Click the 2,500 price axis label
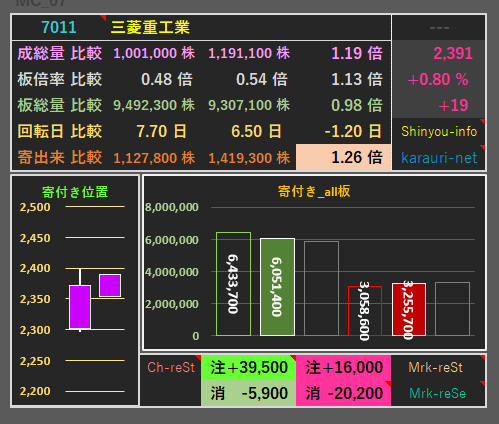 pyautogui.click(x=35, y=207)
